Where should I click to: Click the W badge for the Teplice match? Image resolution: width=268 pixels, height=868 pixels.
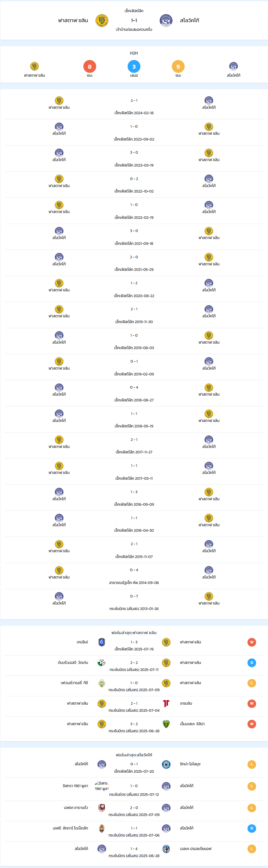coord(252,642)
